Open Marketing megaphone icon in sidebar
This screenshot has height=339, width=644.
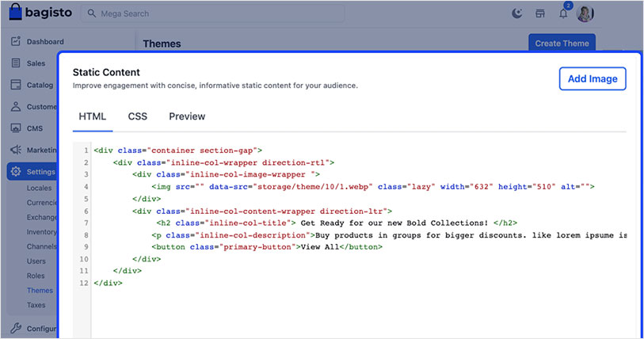17,150
